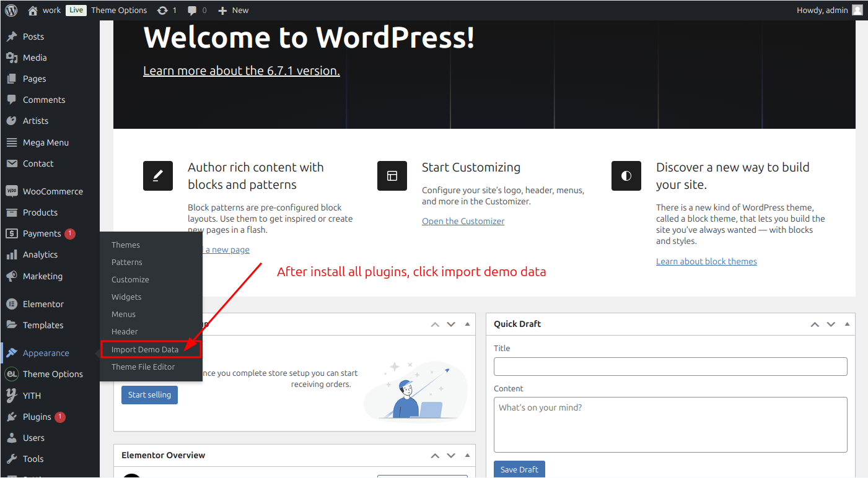
Task: Click the Pages icon in sidebar
Action: point(11,79)
